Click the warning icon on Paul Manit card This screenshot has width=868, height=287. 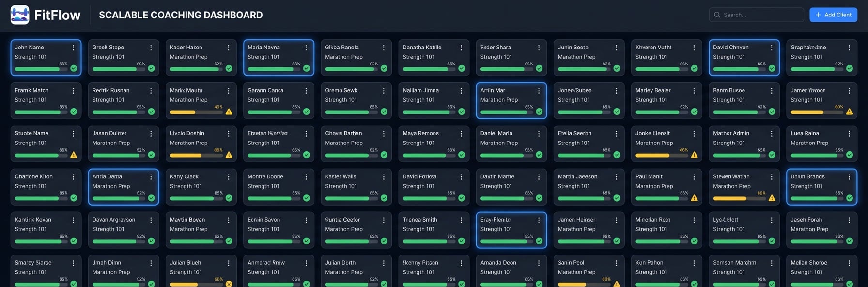click(694, 198)
